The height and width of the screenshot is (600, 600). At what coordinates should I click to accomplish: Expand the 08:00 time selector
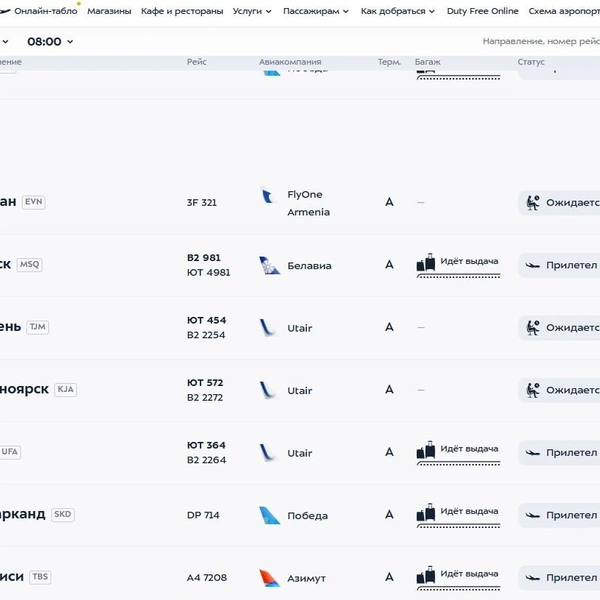tap(50, 41)
